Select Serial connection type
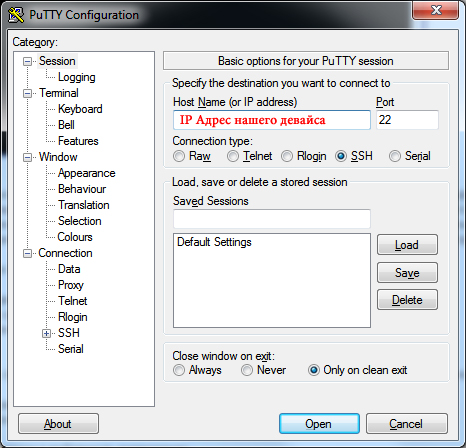Image resolution: width=466 pixels, height=448 pixels. pos(395,156)
